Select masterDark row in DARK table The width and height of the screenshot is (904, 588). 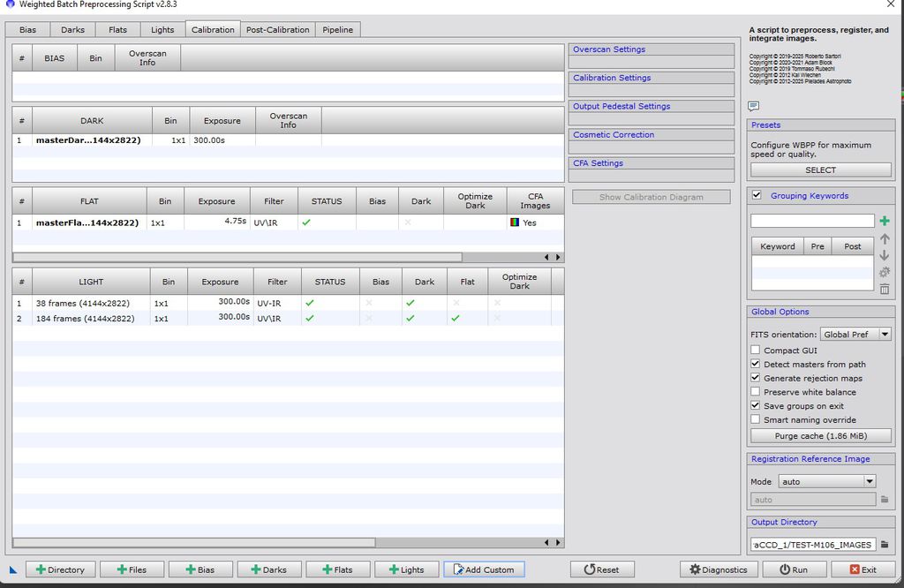click(288, 140)
